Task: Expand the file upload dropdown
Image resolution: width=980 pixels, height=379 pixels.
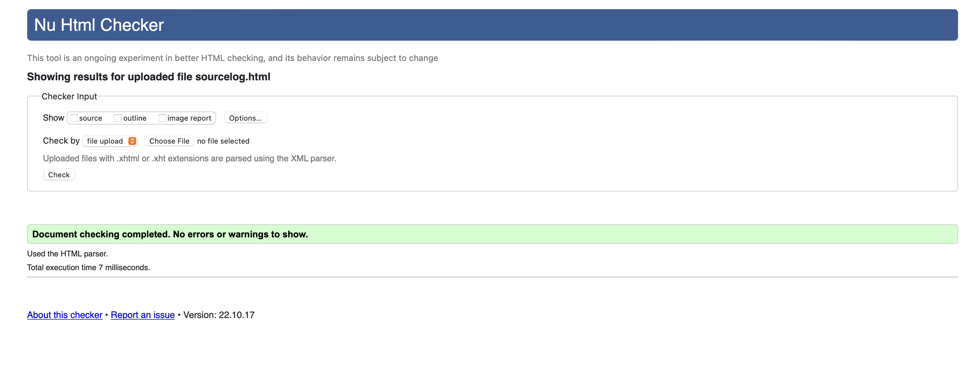Action: click(110, 141)
